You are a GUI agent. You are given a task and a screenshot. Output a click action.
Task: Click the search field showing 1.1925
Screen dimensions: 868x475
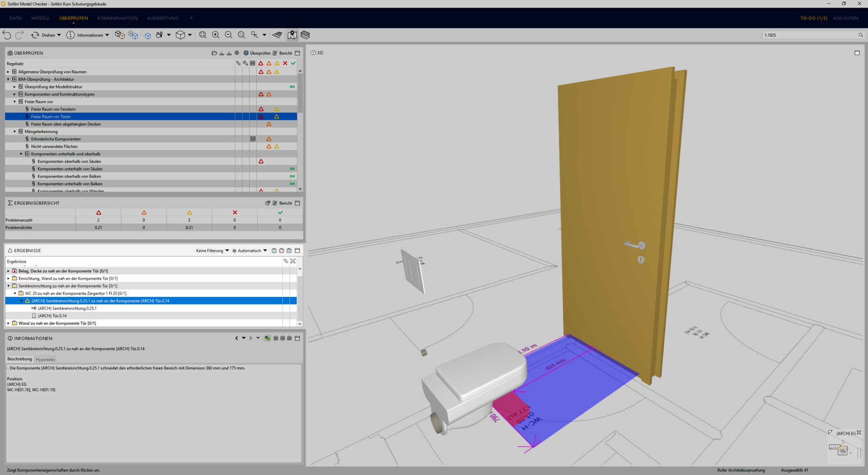813,35
